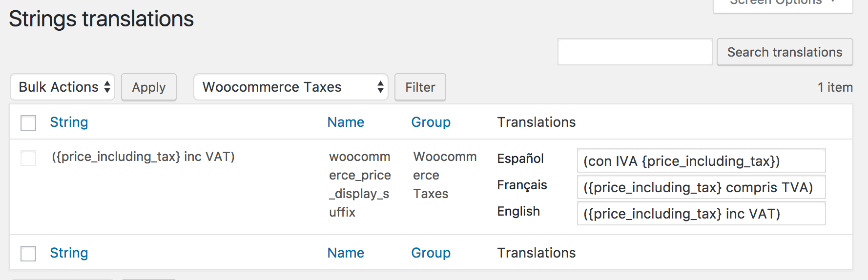
Task: Sort by Group in the footer row
Action: [431, 253]
